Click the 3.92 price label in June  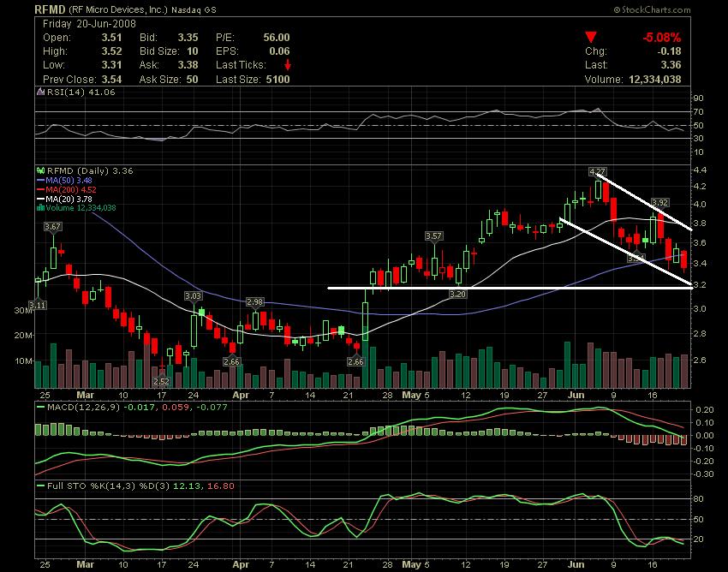point(659,202)
